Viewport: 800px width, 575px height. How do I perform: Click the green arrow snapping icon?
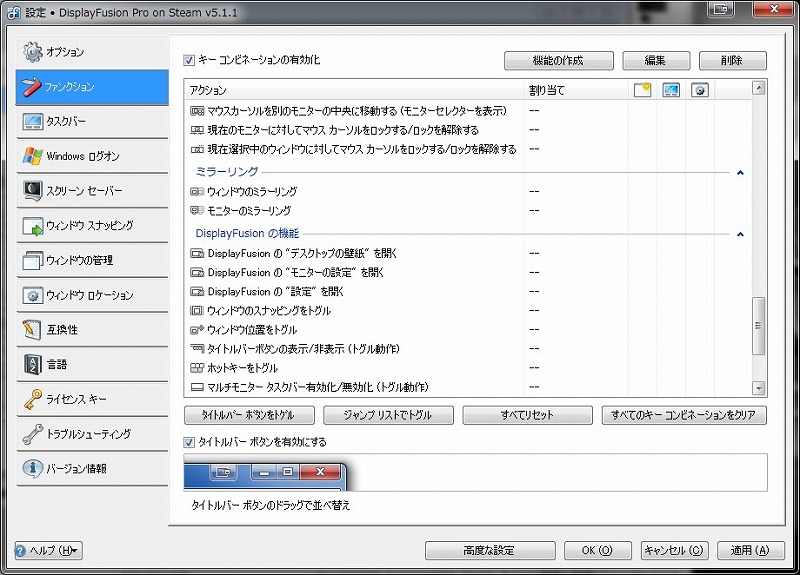(33, 226)
